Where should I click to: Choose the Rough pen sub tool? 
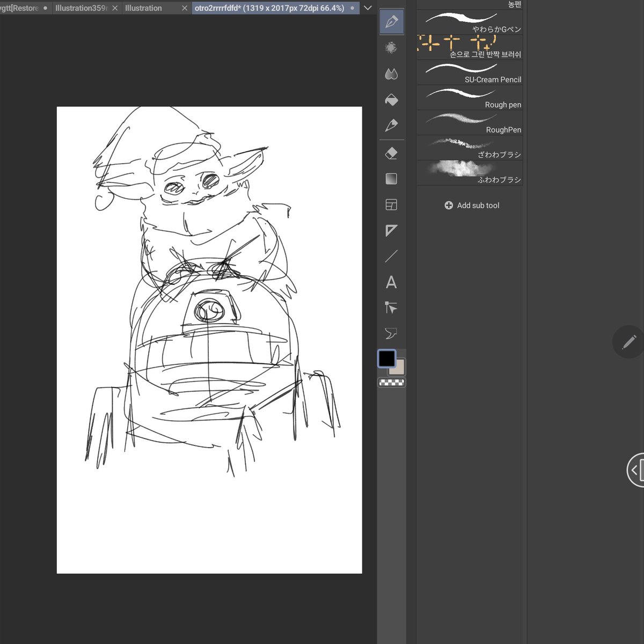point(470,98)
